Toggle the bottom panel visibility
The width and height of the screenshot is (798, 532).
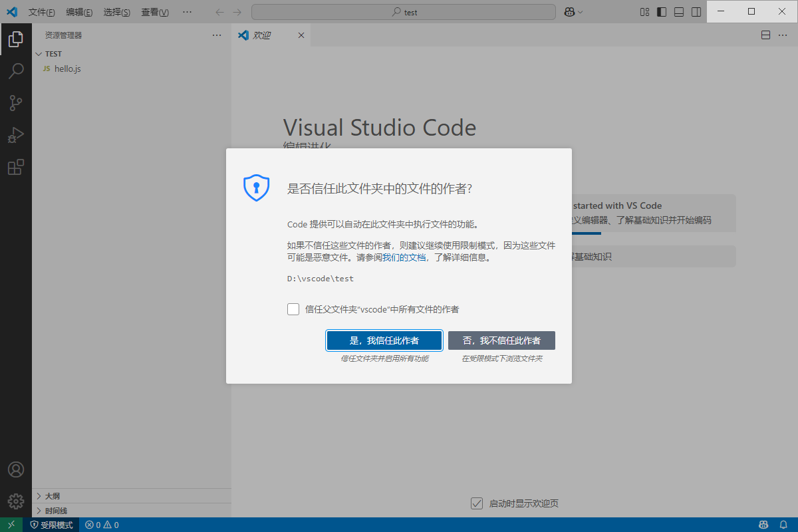coord(679,12)
